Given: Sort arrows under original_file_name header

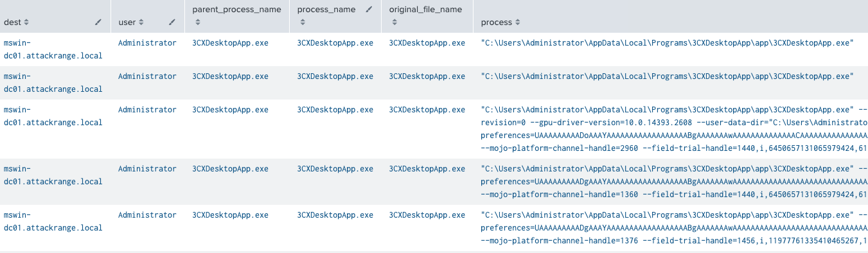Looking at the screenshot, I should click(x=394, y=22).
